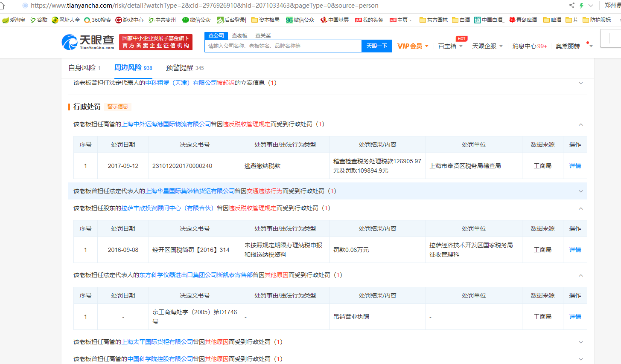This screenshot has width=621, height=364.
Task: Expand the 中国科学院控股 penalty row
Action: click(581, 359)
